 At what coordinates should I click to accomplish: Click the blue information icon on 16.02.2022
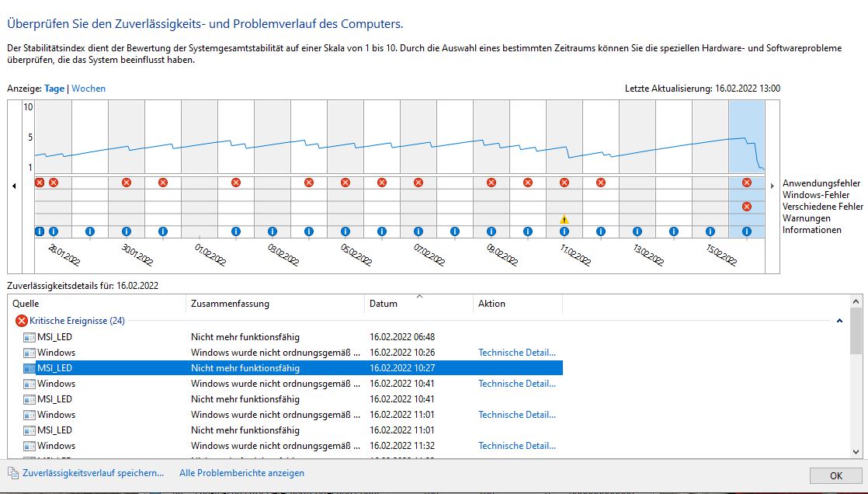747,231
